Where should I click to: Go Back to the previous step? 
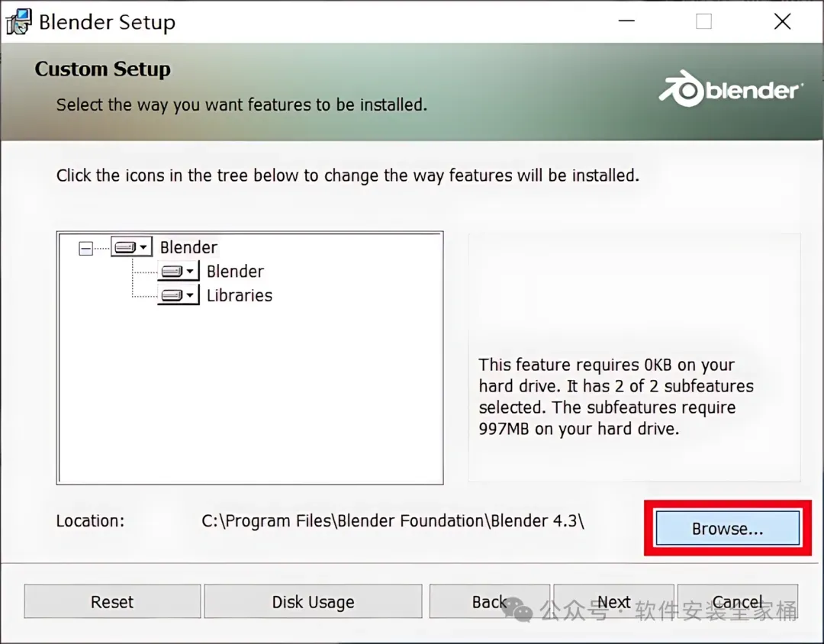[489, 601]
